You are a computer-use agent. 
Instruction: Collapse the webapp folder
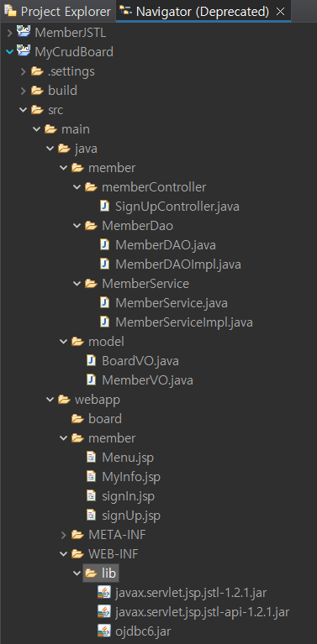(50, 400)
